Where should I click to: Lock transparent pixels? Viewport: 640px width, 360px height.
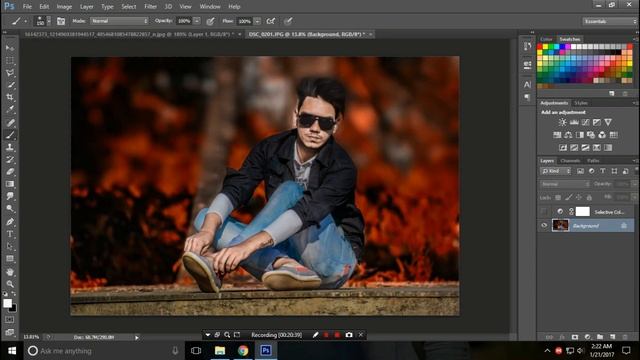click(558, 198)
